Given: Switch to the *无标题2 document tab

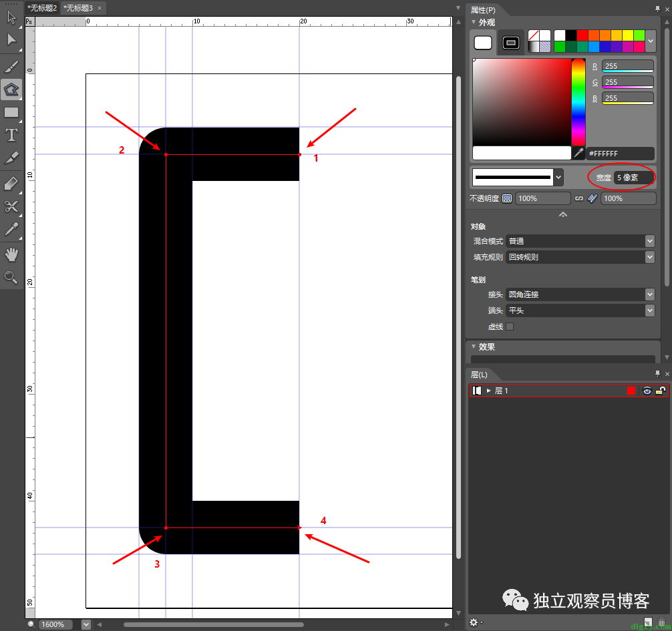Looking at the screenshot, I should tap(41, 8).
